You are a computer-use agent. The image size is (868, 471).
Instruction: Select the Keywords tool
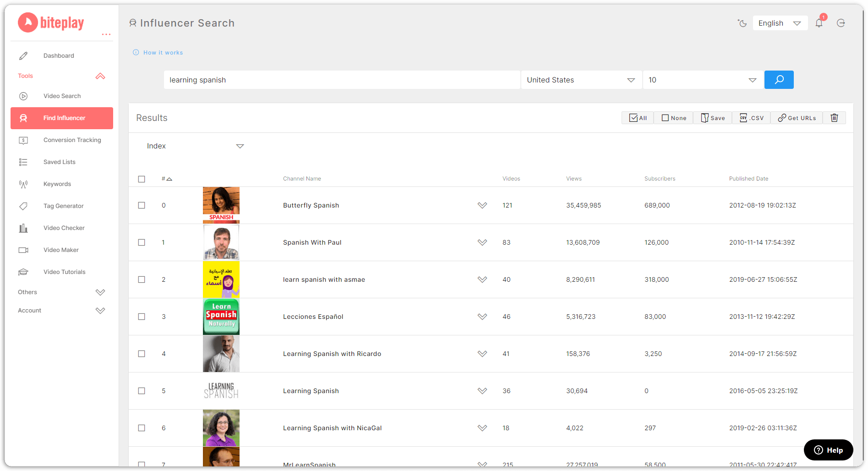point(57,184)
